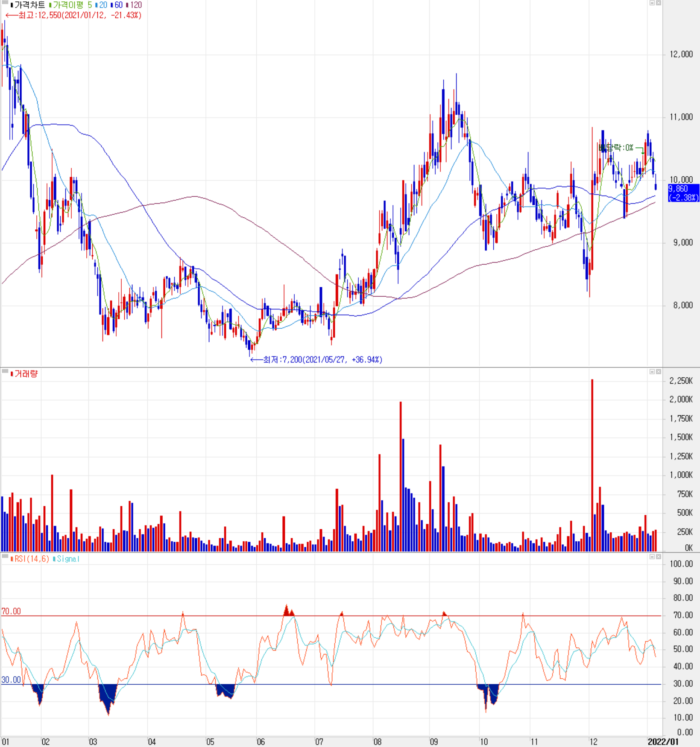Click the tallest December volume bar
Viewport: 700px width, 747px height.
pyautogui.click(x=592, y=465)
